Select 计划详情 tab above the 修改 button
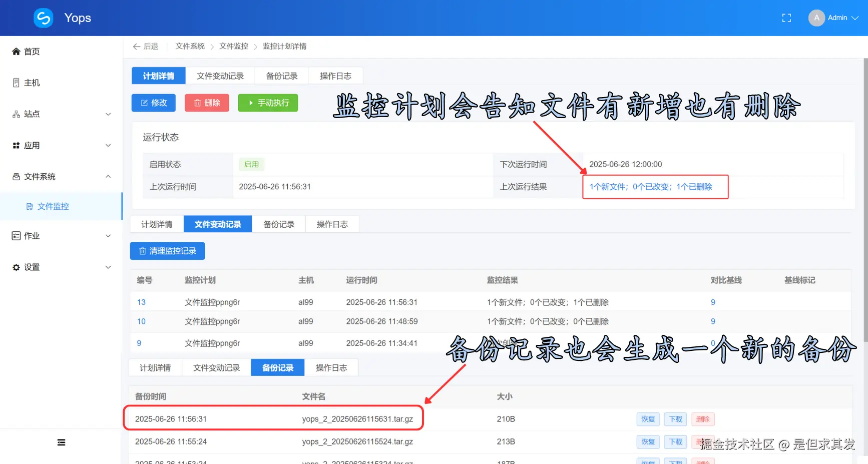Screen dimensions: 868x464 pyautogui.click(x=159, y=76)
